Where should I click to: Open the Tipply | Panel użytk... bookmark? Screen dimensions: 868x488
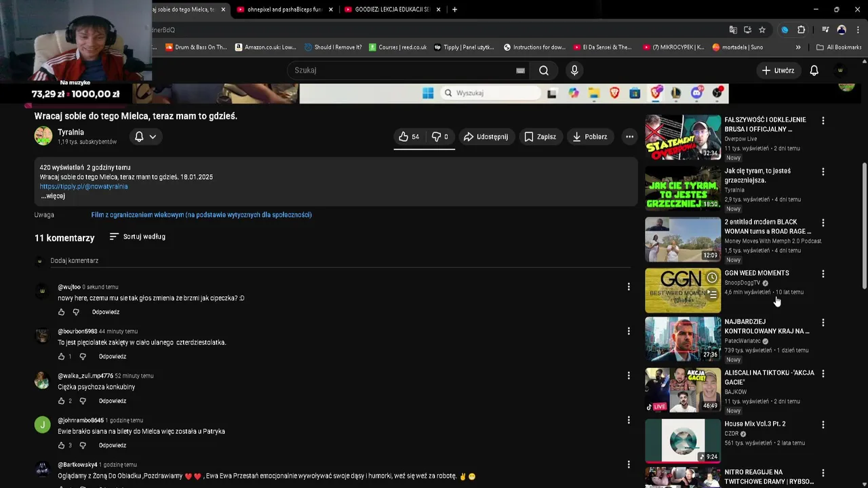464,47
